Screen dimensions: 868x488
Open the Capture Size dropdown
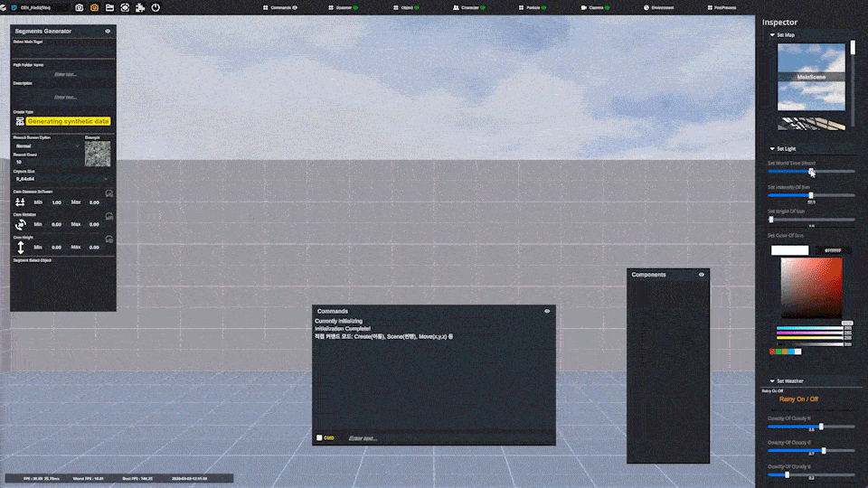(61, 179)
